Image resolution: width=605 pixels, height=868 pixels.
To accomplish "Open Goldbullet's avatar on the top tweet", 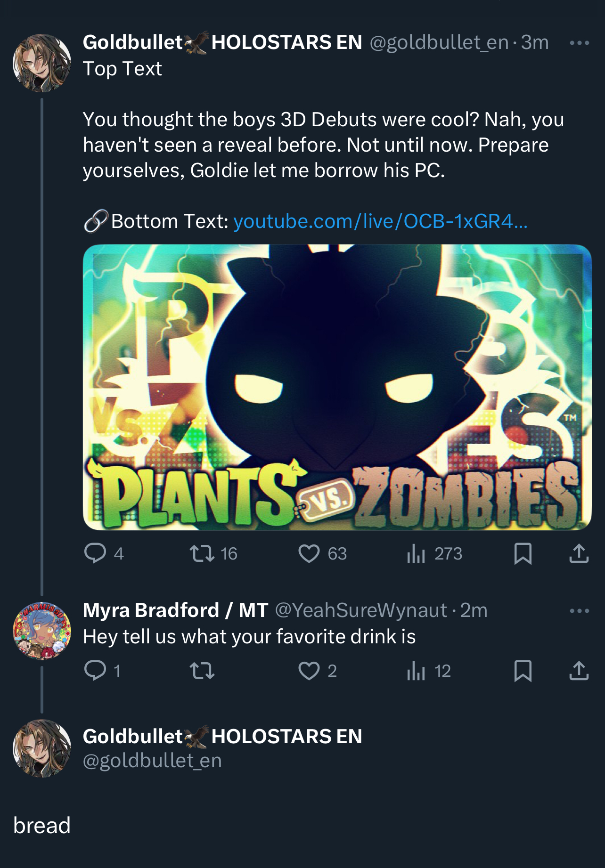I will pos(42,63).
